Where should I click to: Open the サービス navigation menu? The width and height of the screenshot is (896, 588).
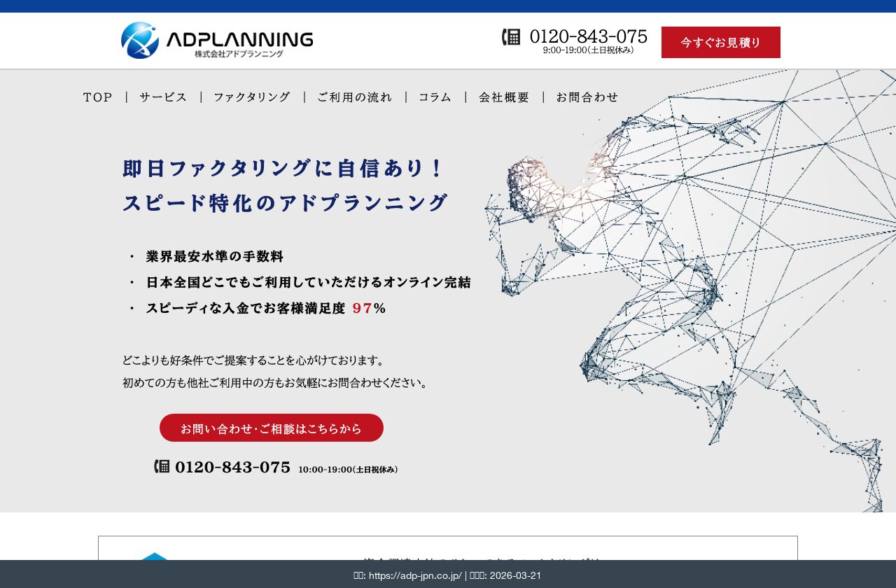coord(162,97)
